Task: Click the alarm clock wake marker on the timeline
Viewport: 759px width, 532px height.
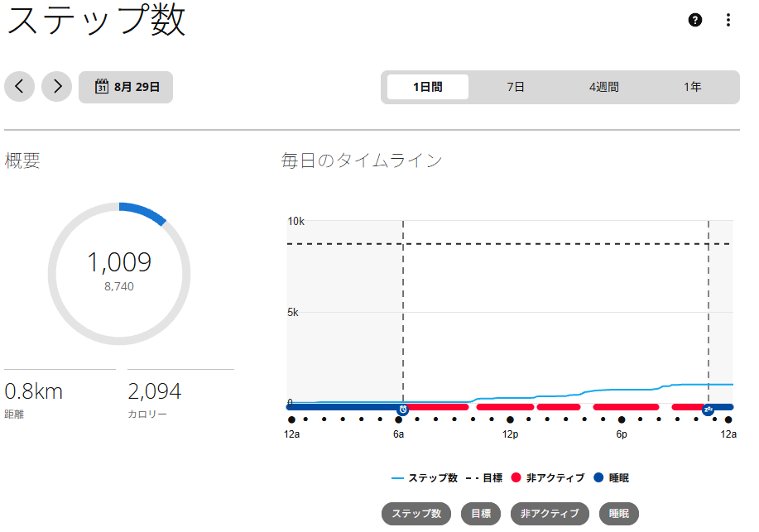Action: [x=402, y=410]
